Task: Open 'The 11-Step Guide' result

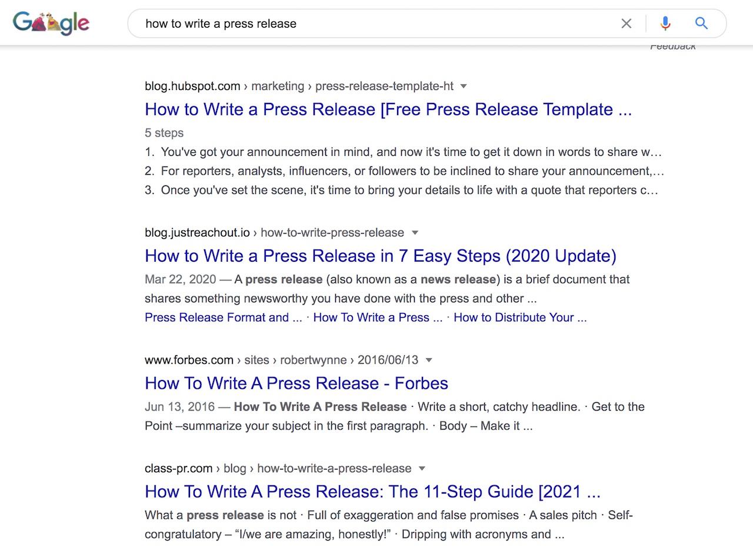Action: [372, 492]
